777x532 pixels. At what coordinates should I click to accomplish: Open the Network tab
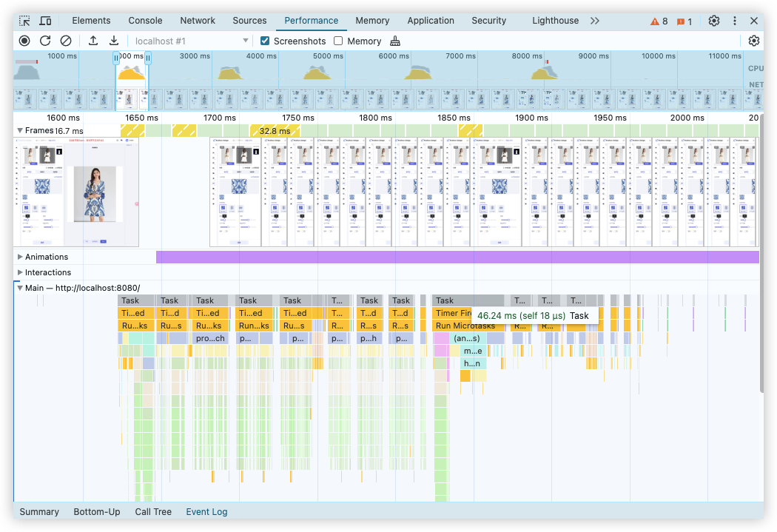pos(198,21)
